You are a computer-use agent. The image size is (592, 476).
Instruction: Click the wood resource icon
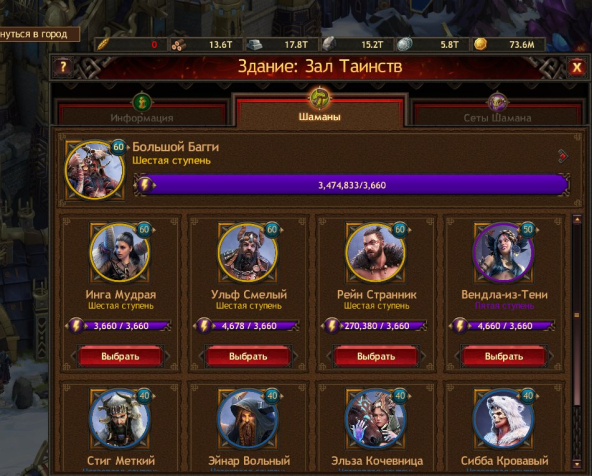click(x=179, y=45)
